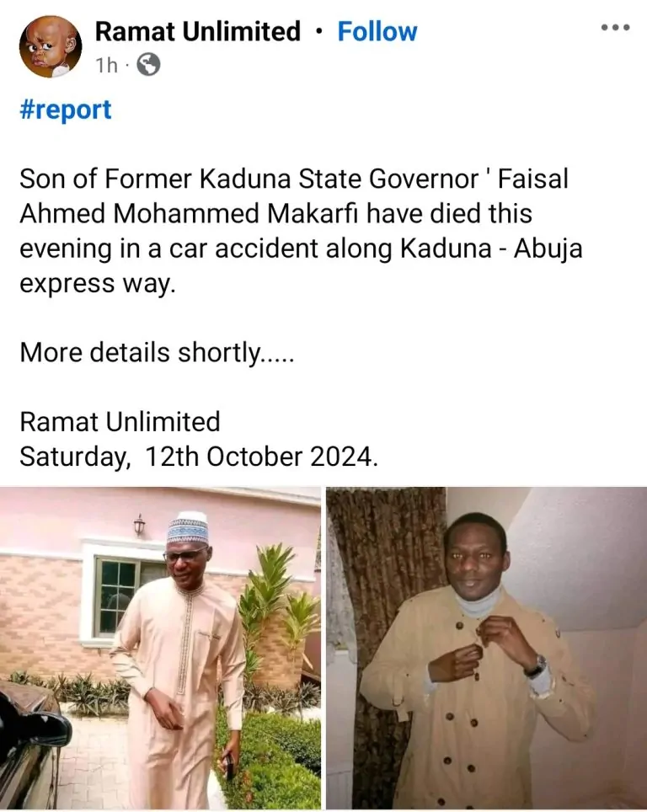Click the wall lamp in the left photo

click(x=139, y=525)
